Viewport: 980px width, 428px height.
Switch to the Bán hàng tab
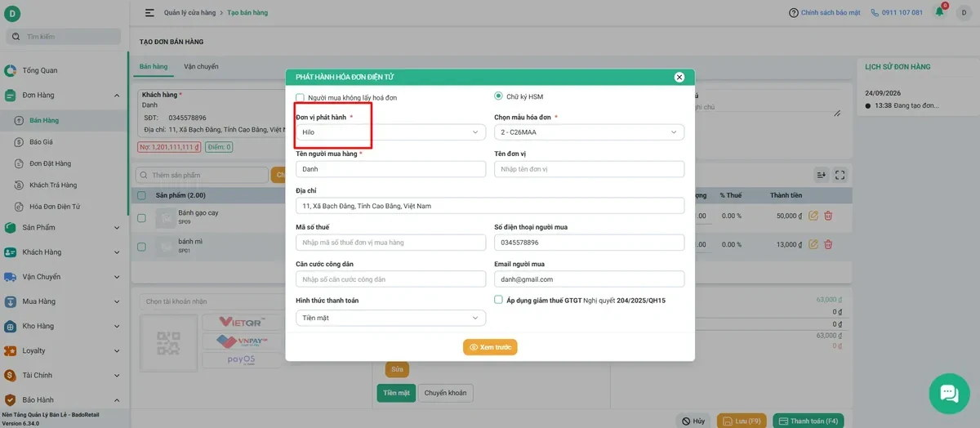pyautogui.click(x=154, y=66)
